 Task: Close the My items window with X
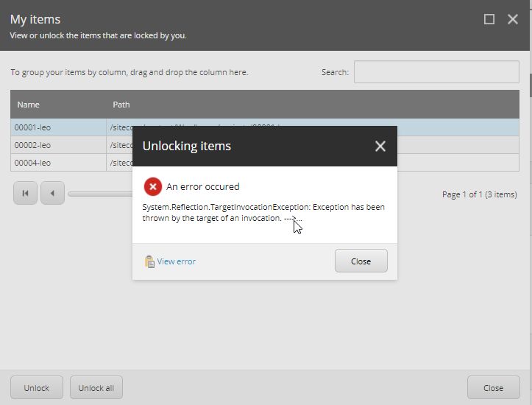(513, 19)
